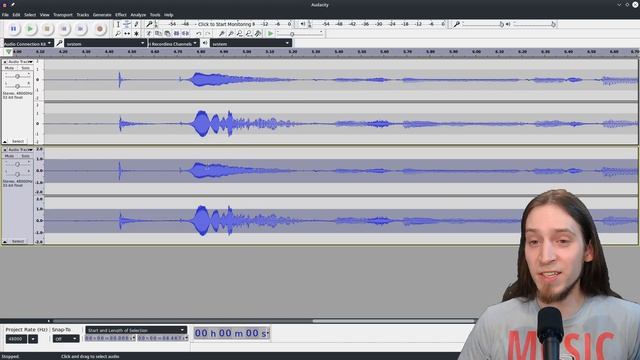Click the recording meter microphone icon
The width and height of the screenshot is (640, 360).
tap(149, 24)
